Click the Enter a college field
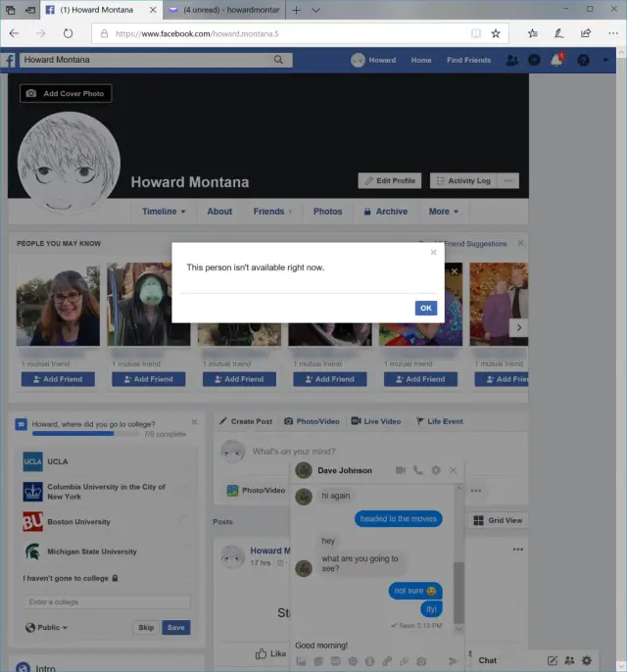The height and width of the screenshot is (672, 627). point(107,601)
